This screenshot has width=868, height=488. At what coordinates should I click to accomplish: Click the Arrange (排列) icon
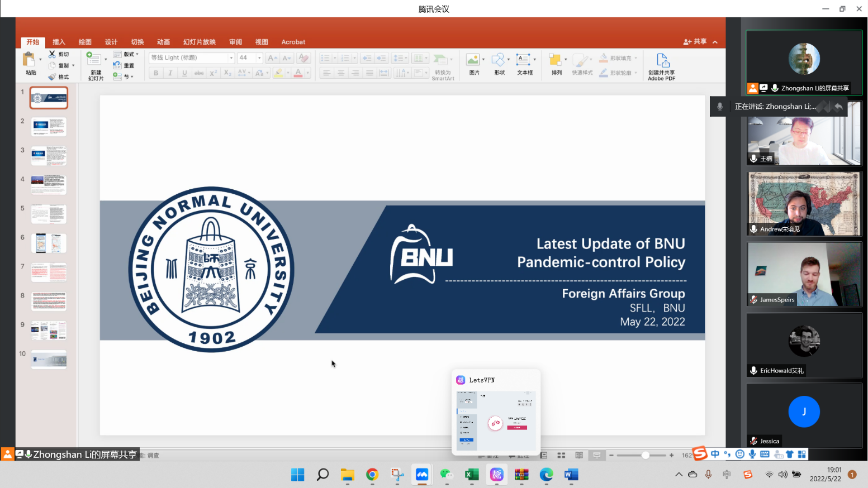tap(555, 60)
